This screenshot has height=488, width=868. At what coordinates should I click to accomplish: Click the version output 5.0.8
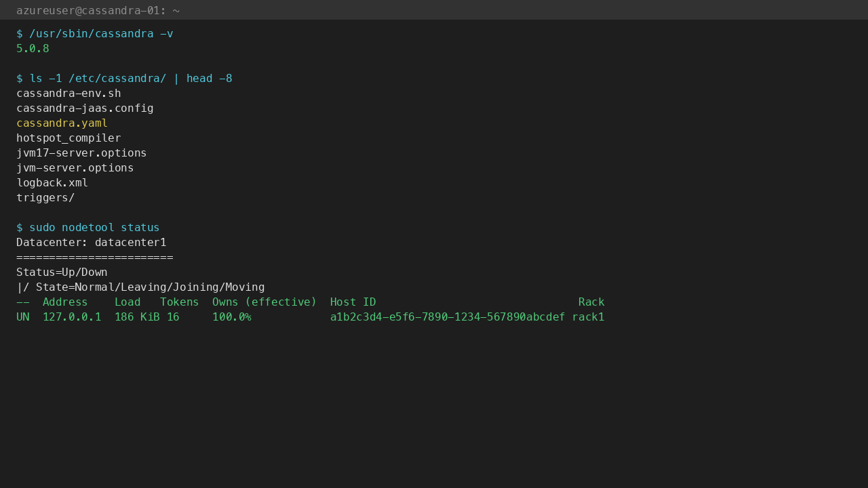pos(33,49)
